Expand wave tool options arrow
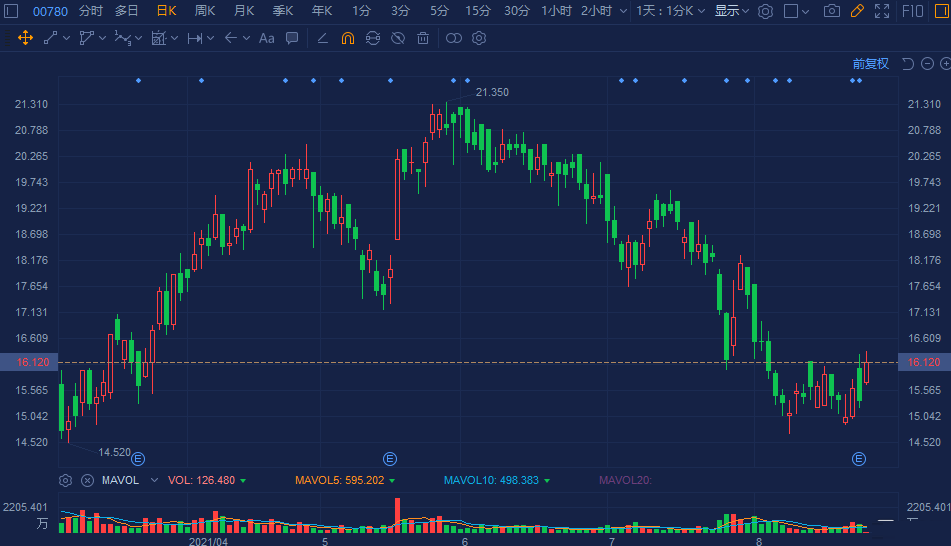 click(x=138, y=38)
